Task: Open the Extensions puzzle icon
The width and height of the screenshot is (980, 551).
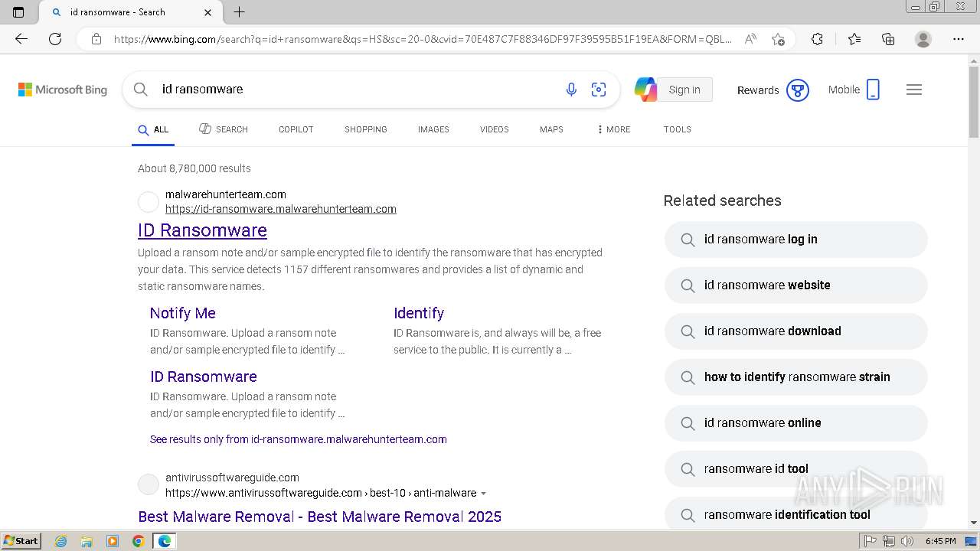Action: (x=817, y=39)
